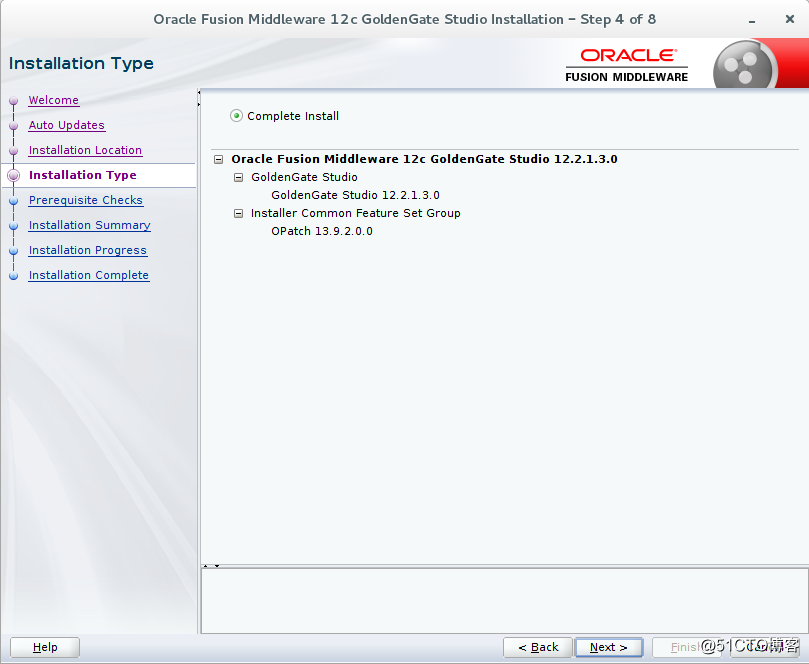Click the Welcome step bullet icon
This screenshot has width=809, height=664.
click(x=14, y=101)
